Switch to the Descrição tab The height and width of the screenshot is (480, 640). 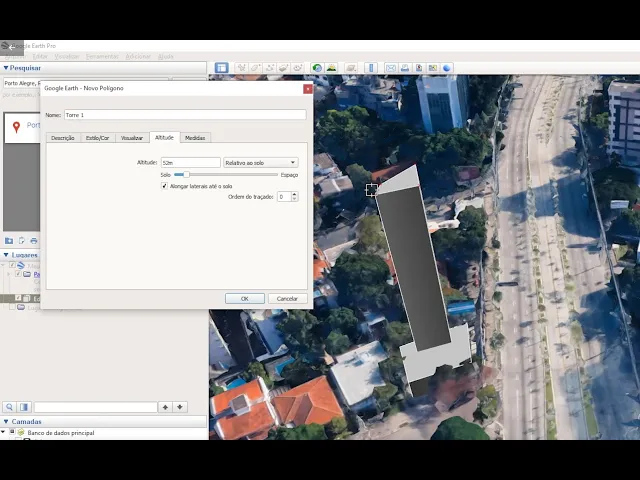[x=63, y=138]
